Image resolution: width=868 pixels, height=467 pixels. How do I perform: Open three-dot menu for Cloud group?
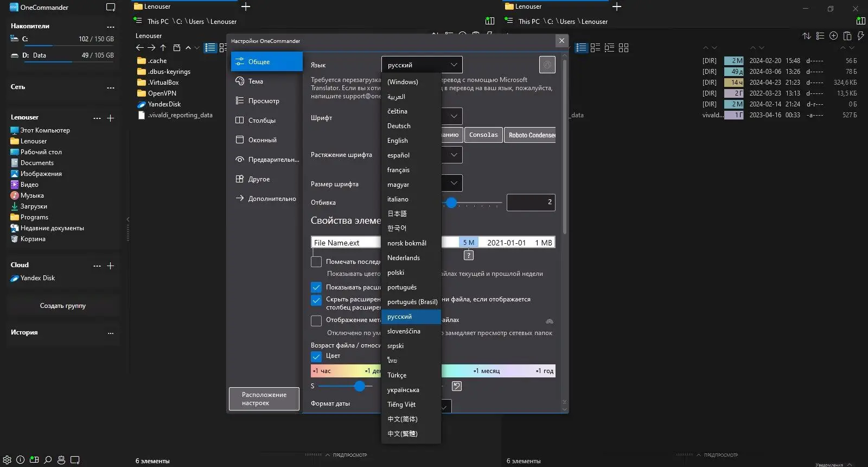97,266
